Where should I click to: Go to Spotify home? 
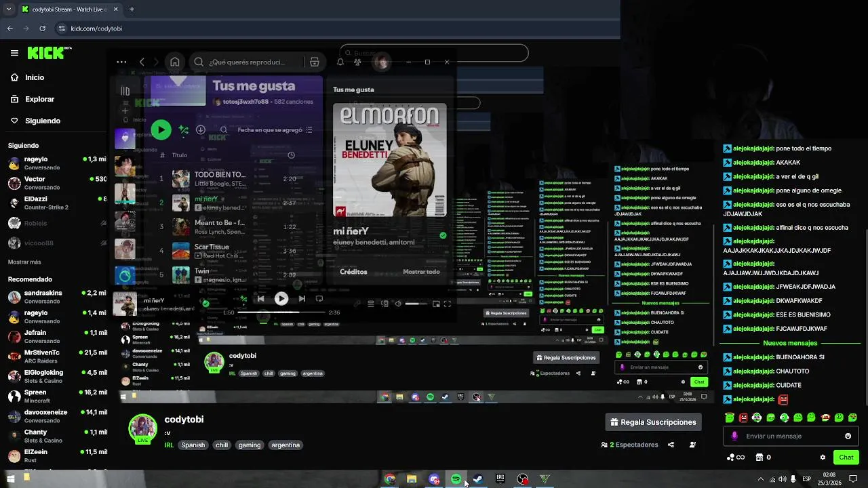click(175, 62)
